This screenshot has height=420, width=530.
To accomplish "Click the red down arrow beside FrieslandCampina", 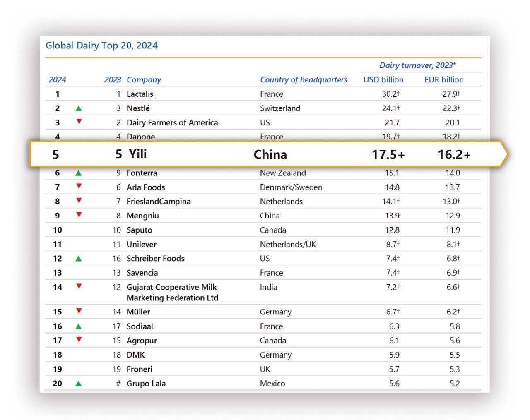I will click(79, 201).
